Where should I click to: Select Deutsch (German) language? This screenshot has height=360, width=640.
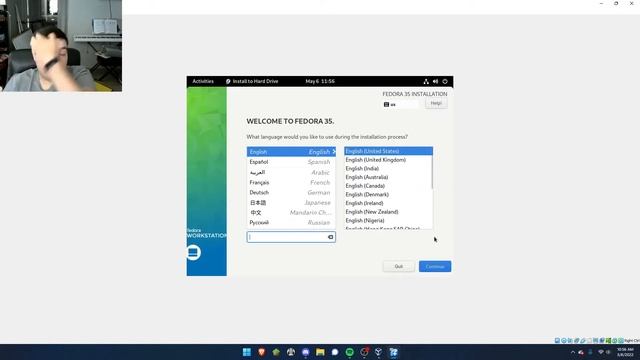[x=291, y=192]
